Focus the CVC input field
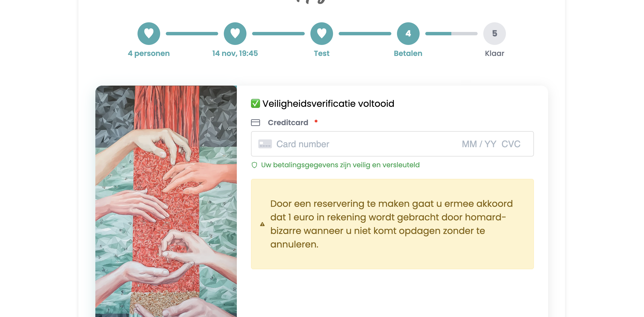Screen dimensions: 644x317 click(x=511, y=144)
